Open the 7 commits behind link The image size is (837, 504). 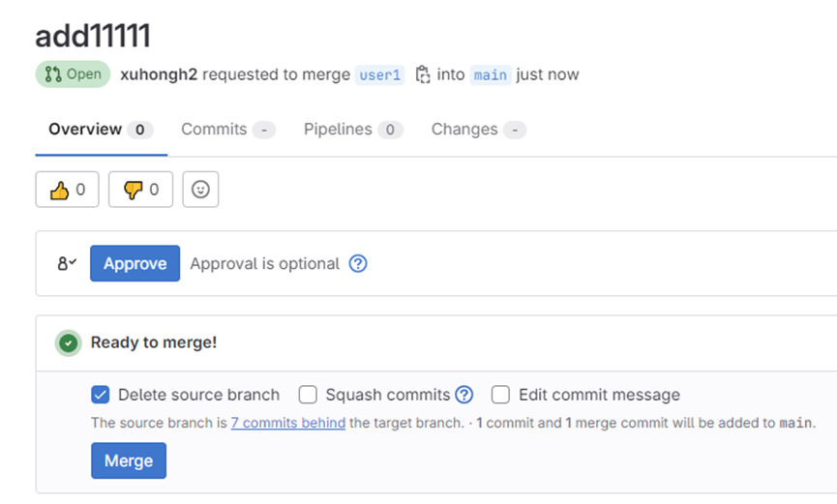point(287,423)
